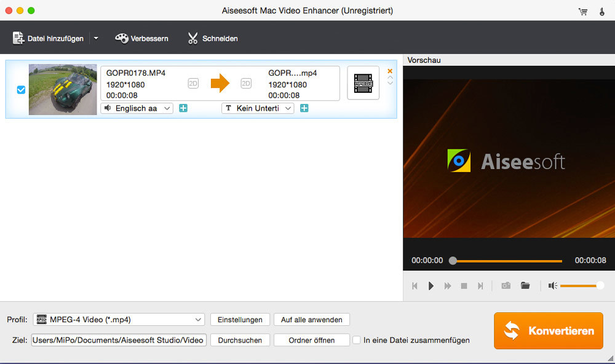615x364 pixels.
Task: Add a subtitle with plus icon
Action: coord(304,108)
